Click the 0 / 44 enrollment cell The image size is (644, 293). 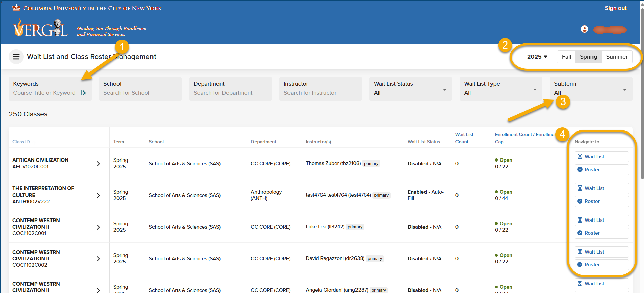(501, 198)
